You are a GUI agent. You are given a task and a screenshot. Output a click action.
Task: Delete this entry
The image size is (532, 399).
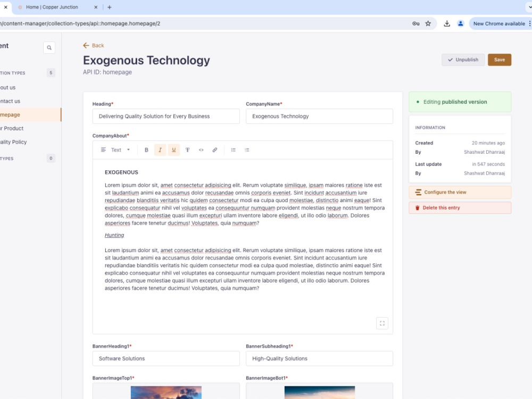point(460,208)
